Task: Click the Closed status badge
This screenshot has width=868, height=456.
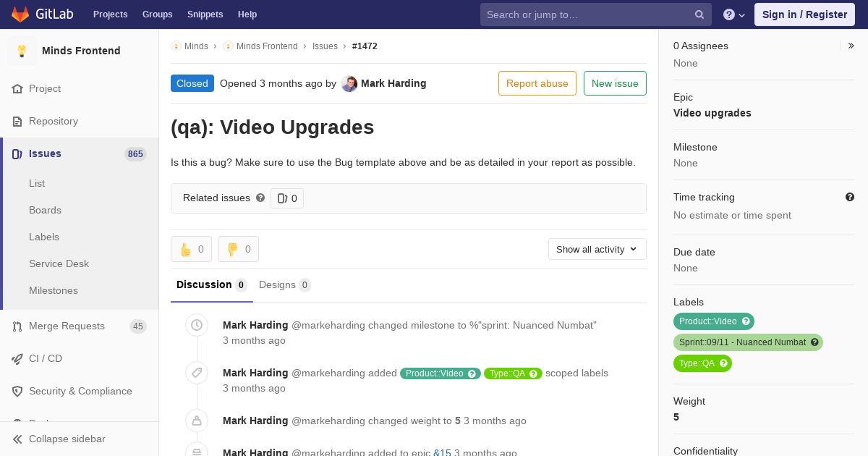Action: [192, 83]
